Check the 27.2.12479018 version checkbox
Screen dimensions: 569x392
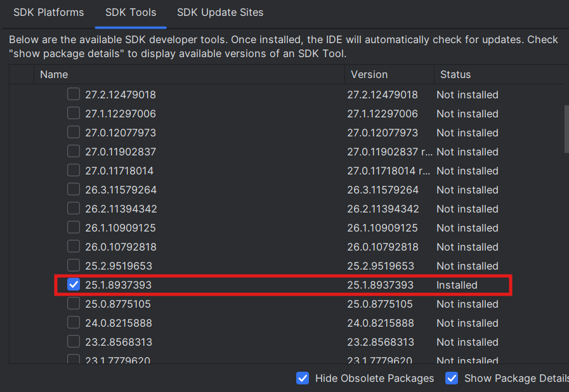point(74,95)
